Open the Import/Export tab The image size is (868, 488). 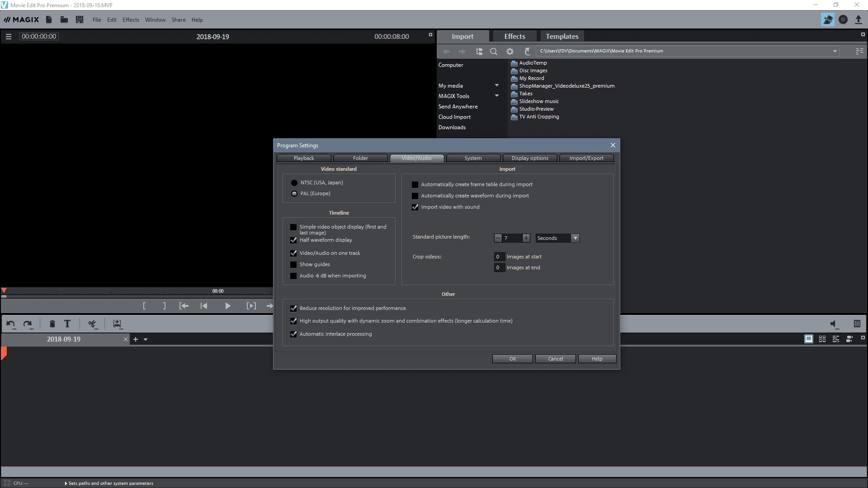point(586,158)
